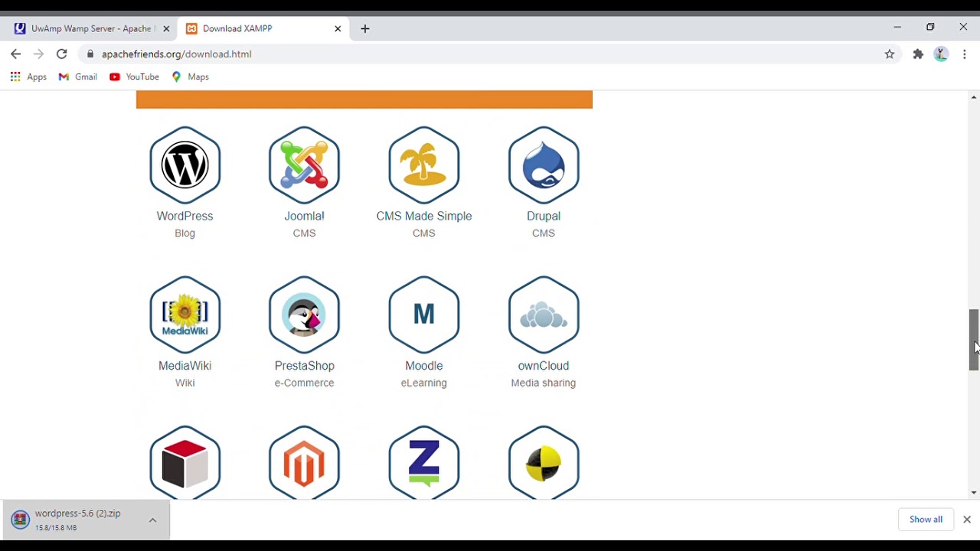This screenshot has height=551, width=980.
Task: Open the YouTube bookmark
Action: 135,77
